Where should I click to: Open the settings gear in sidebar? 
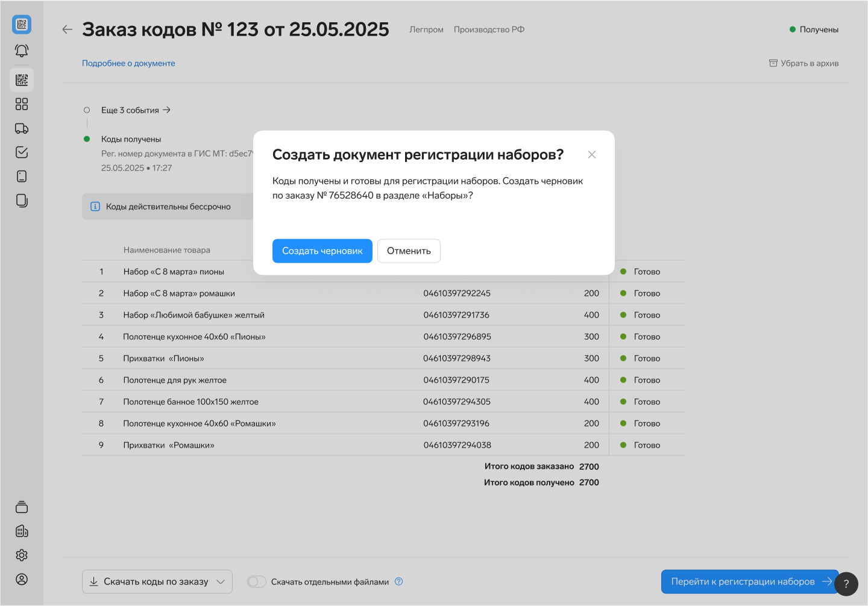coord(22,555)
